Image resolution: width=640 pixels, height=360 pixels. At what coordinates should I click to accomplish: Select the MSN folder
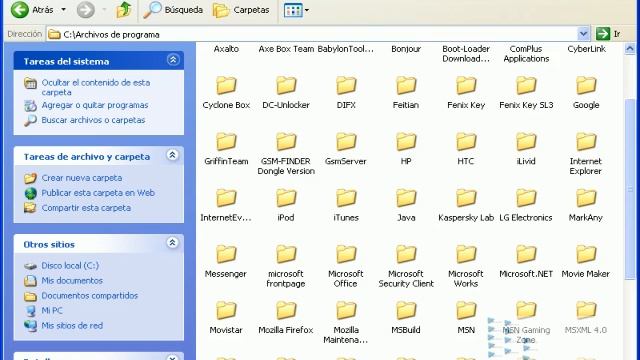tap(466, 318)
